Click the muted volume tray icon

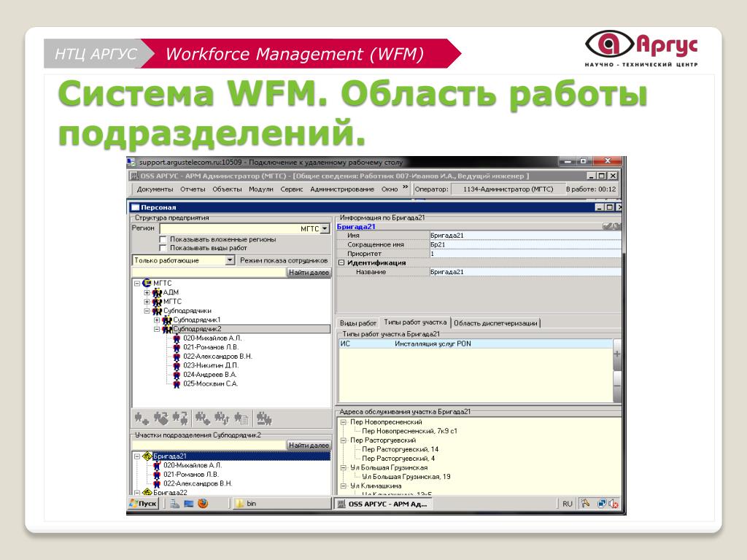[614, 504]
